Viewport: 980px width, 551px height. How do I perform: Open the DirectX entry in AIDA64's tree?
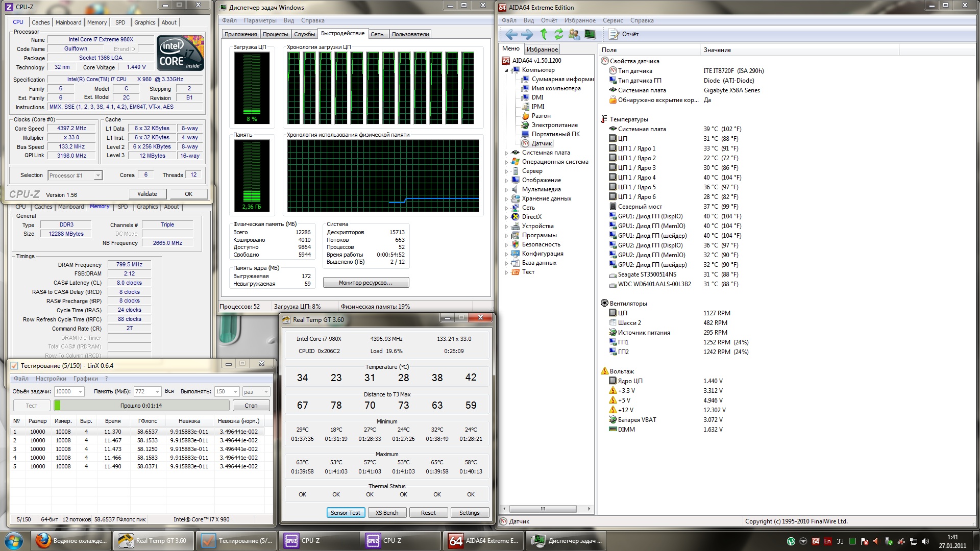click(x=527, y=217)
